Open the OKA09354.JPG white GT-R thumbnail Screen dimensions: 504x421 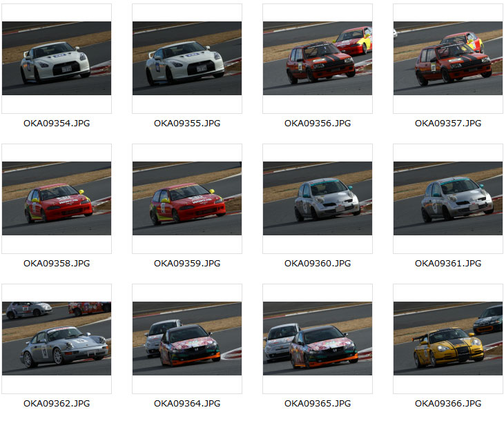click(57, 58)
